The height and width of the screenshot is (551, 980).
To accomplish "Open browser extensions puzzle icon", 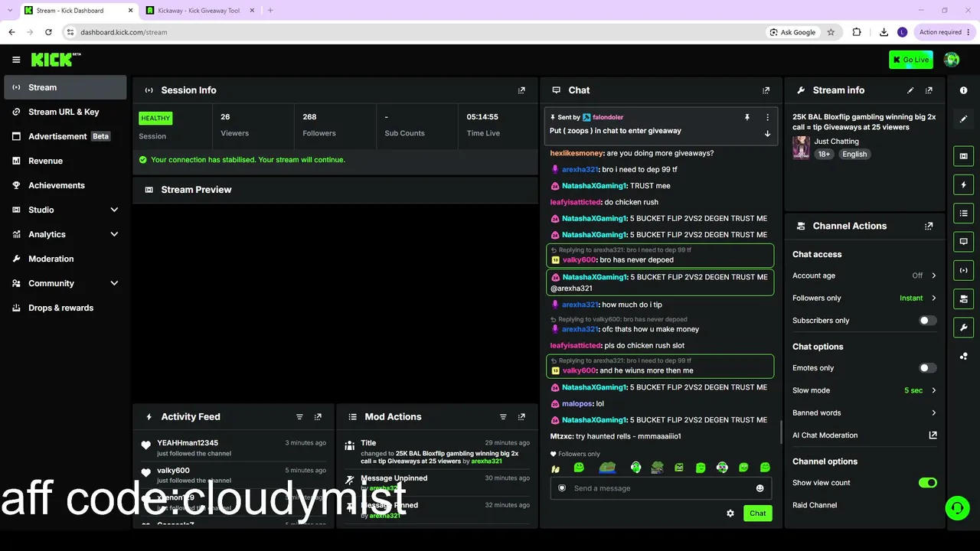I will pos(857,32).
